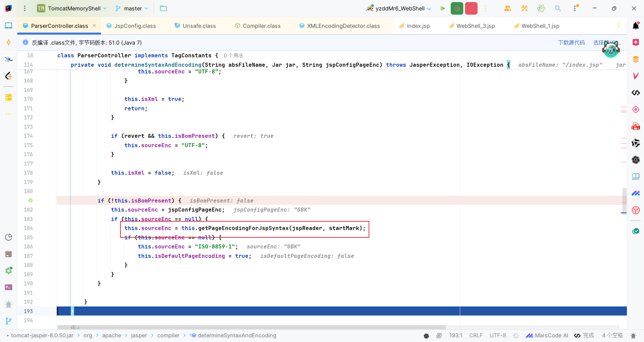Open the Commit tool window

(9, 42)
